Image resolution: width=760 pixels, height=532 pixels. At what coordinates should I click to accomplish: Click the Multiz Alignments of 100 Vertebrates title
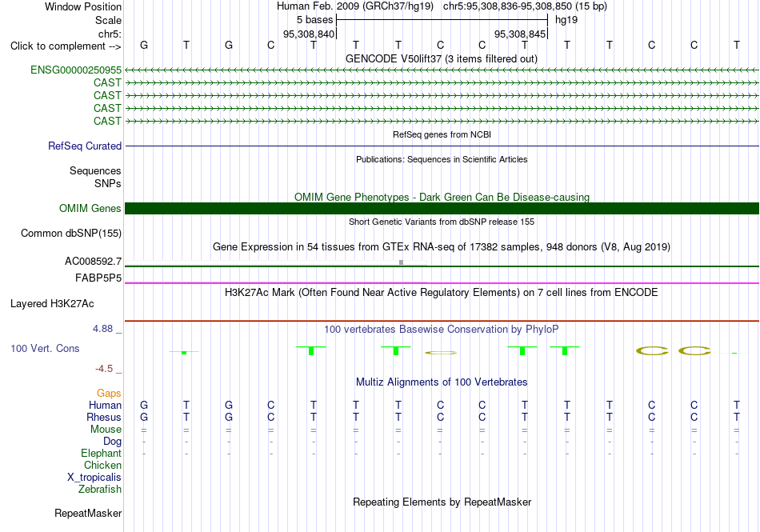point(442,382)
